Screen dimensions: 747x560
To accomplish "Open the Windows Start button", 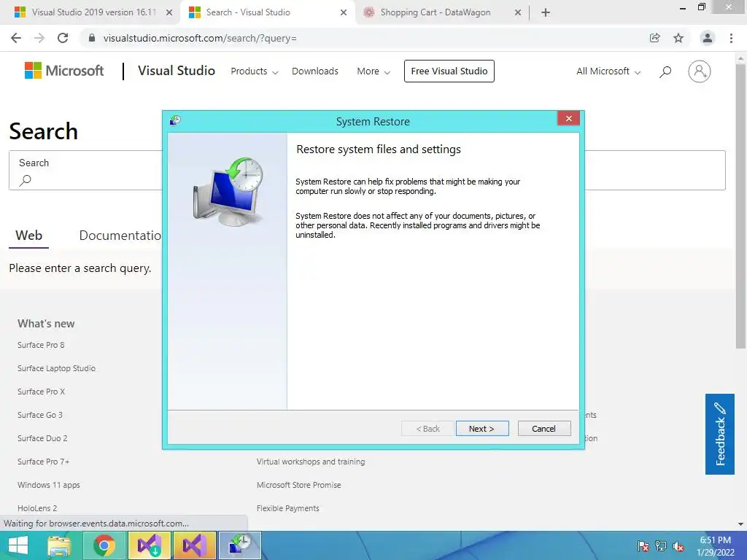I will pos(18,545).
